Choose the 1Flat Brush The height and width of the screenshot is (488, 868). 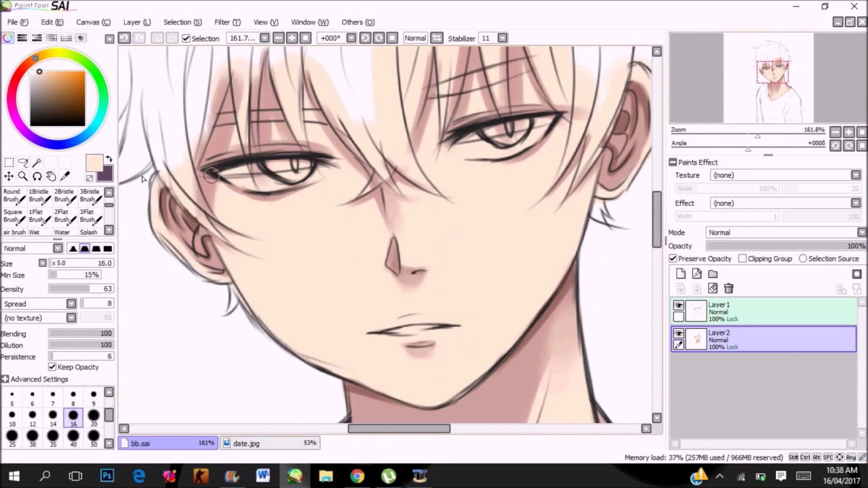point(39,216)
